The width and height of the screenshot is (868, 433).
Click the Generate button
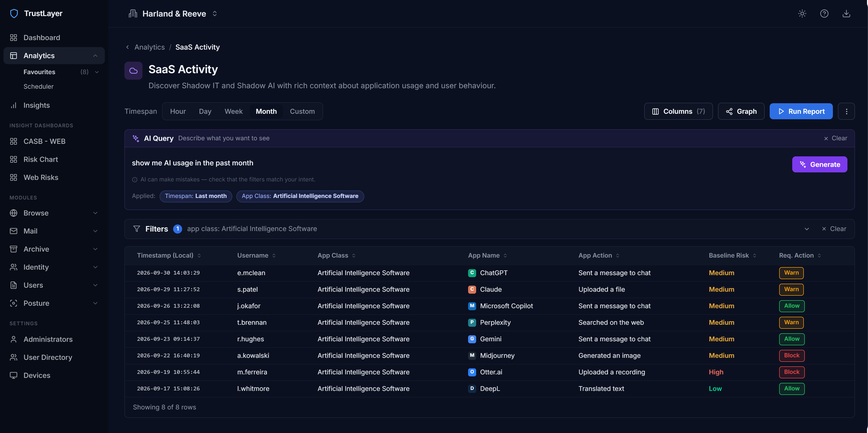click(x=820, y=165)
